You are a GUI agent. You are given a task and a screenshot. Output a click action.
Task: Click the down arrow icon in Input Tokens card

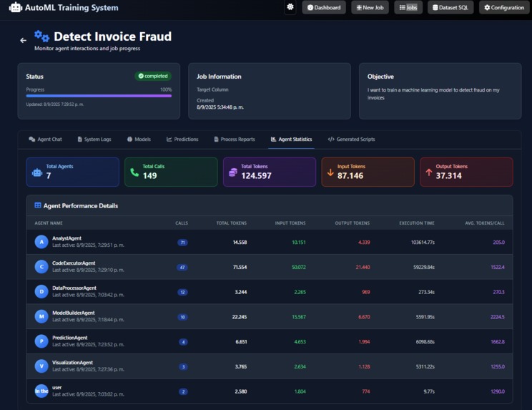tap(330, 172)
